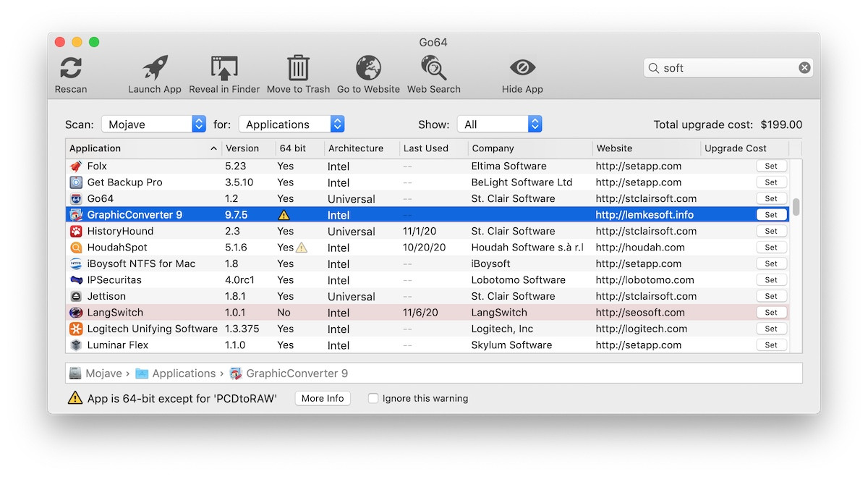The width and height of the screenshot is (868, 477).
Task: Sort by the Architecture column header
Action: coord(361,148)
